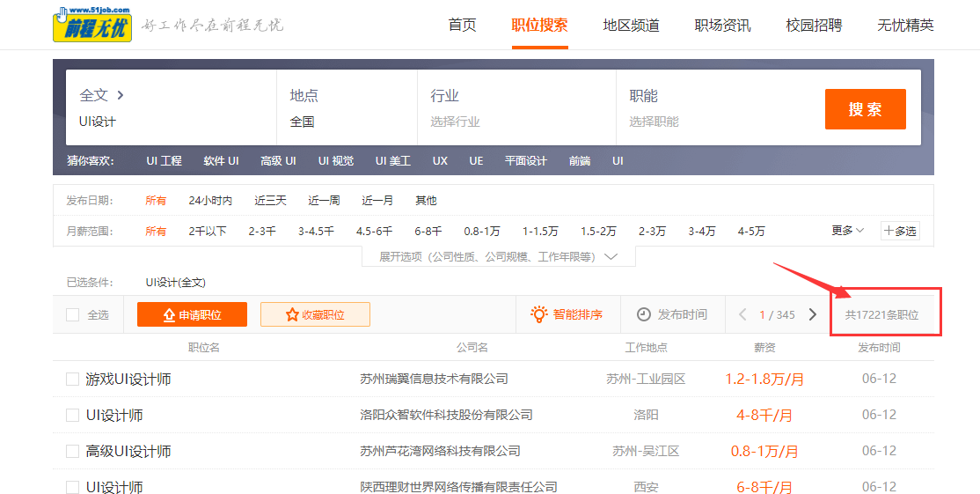Check the box for 游戏UI设计师

(72, 379)
